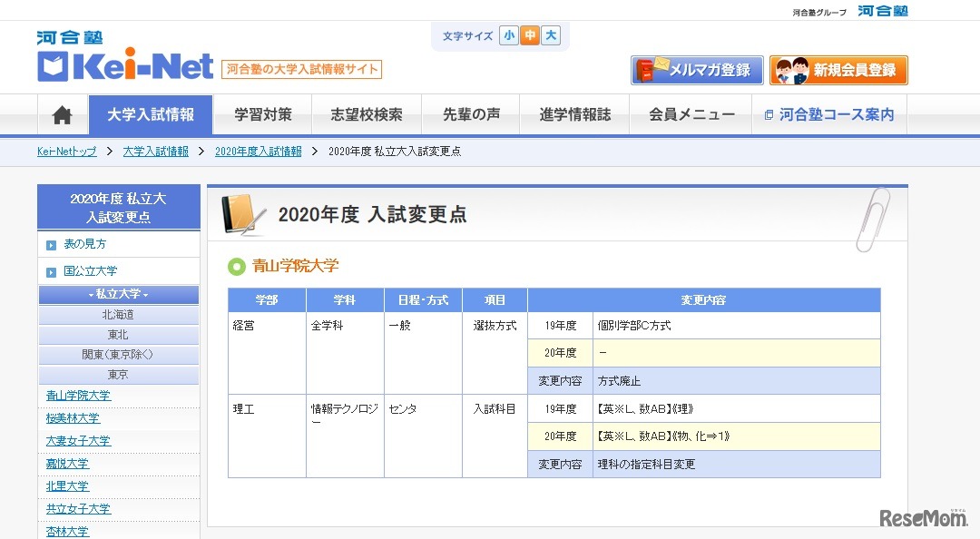Screen dimensions: 980x539
Task: Click the 河合塾 link in the top-right corner
Action: point(881,12)
